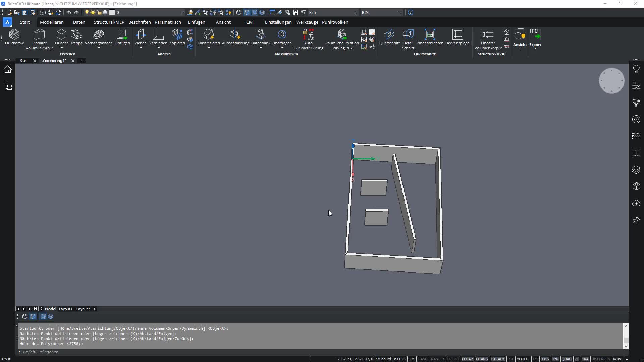Switch to the Layout1 tab

[66, 309]
